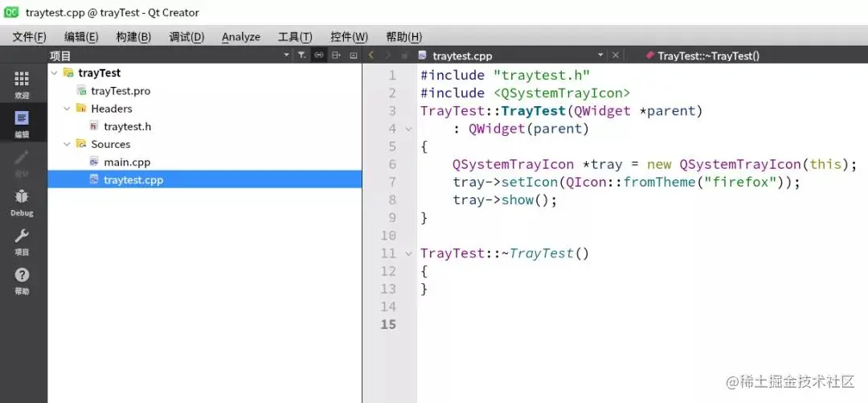Click ~TrayTest destructor name on line 11

(538, 253)
